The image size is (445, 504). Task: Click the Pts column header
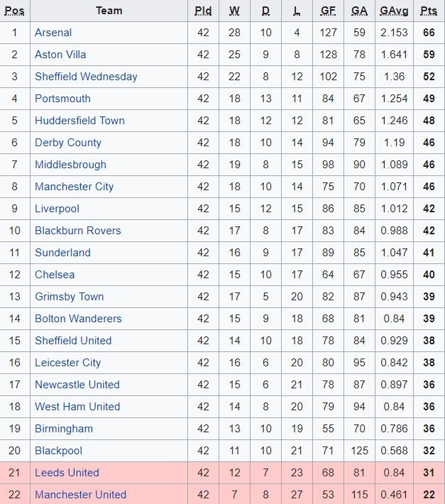[x=429, y=11]
